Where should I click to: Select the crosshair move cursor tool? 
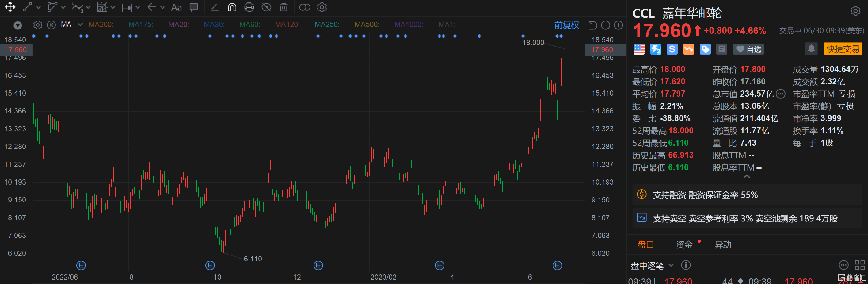[10, 7]
